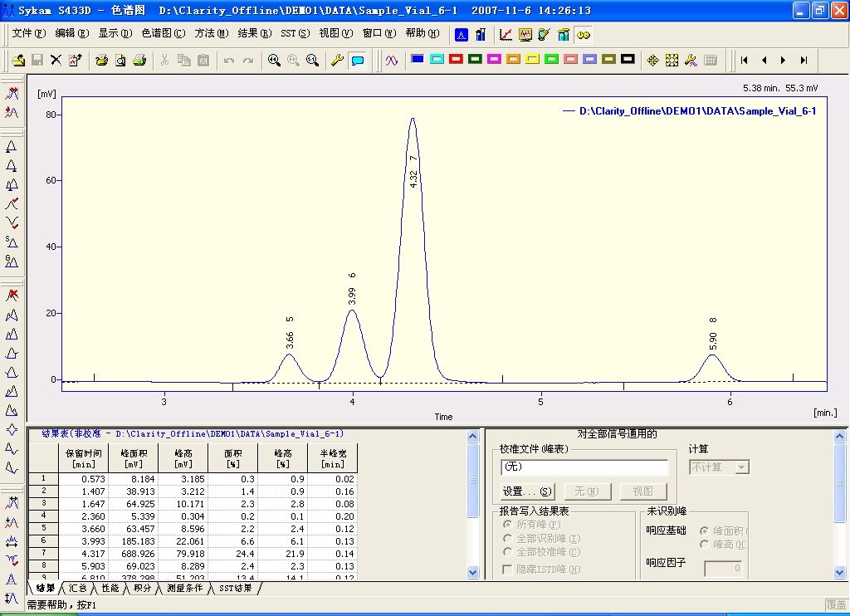Switch to the 性能 tab
The height and width of the screenshot is (616, 850).
(110, 588)
